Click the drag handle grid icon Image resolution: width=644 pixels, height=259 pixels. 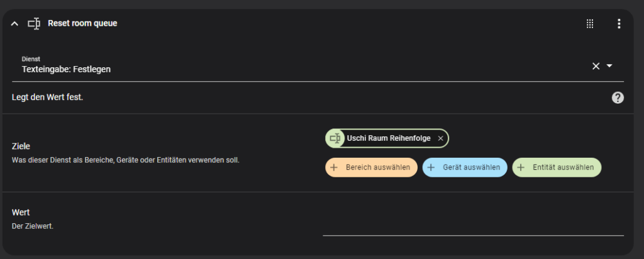590,24
